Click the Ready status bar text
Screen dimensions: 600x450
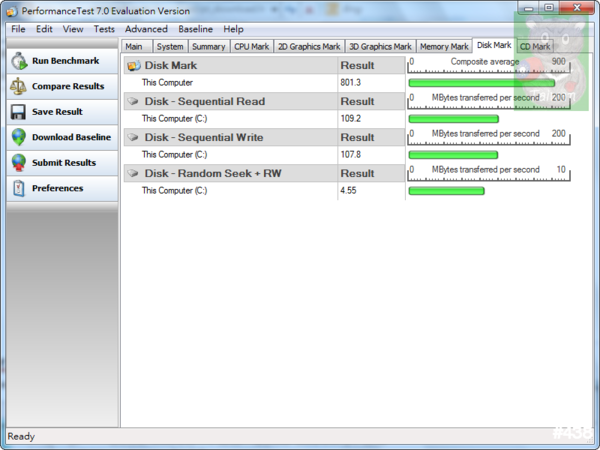coord(21,437)
